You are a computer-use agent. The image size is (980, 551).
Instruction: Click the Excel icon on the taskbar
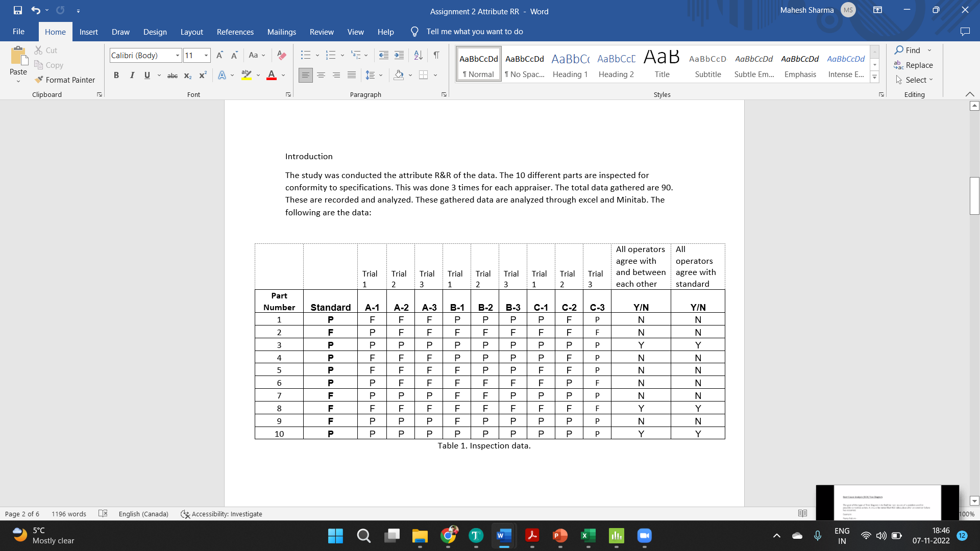tap(588, 536)
